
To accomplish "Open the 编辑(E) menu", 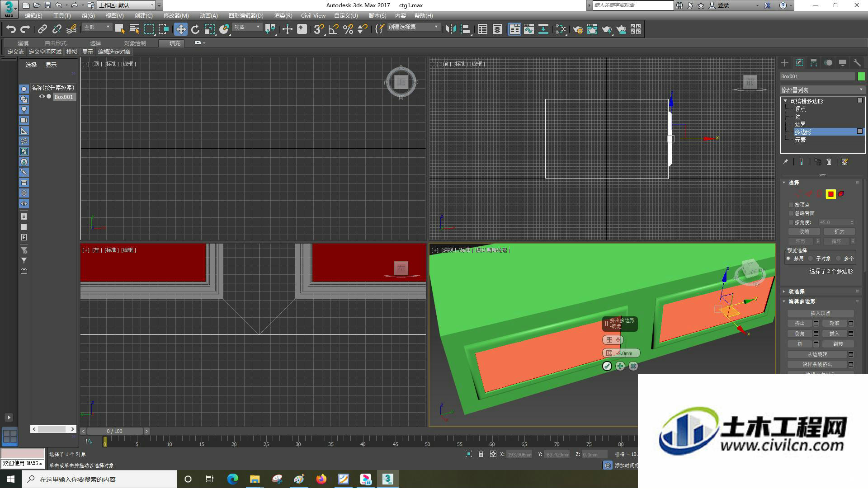I will (33, 16).
